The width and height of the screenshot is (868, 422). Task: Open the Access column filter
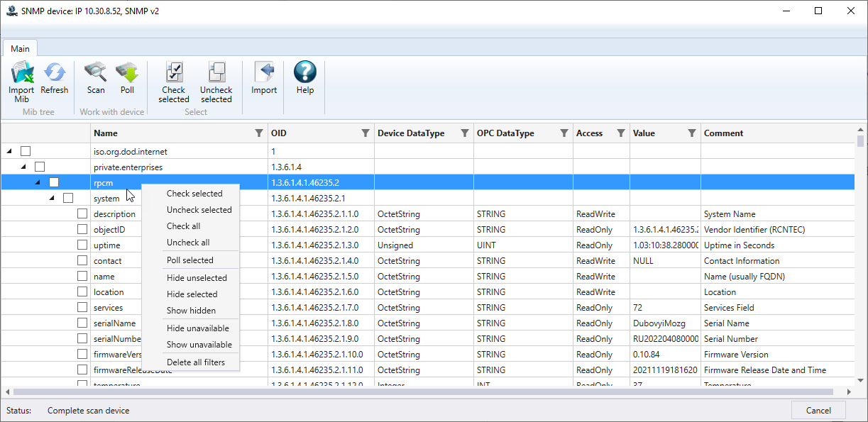coord(621,133)
